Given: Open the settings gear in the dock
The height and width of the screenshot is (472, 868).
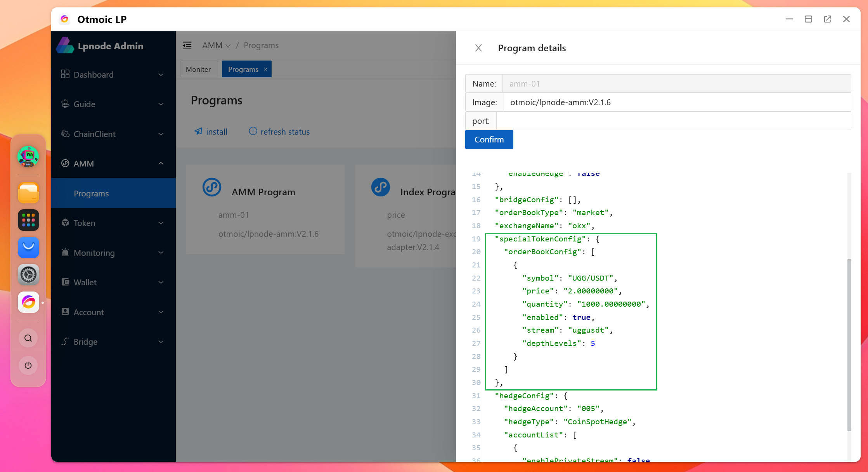Looking at the screenshot, I should 28,274.
